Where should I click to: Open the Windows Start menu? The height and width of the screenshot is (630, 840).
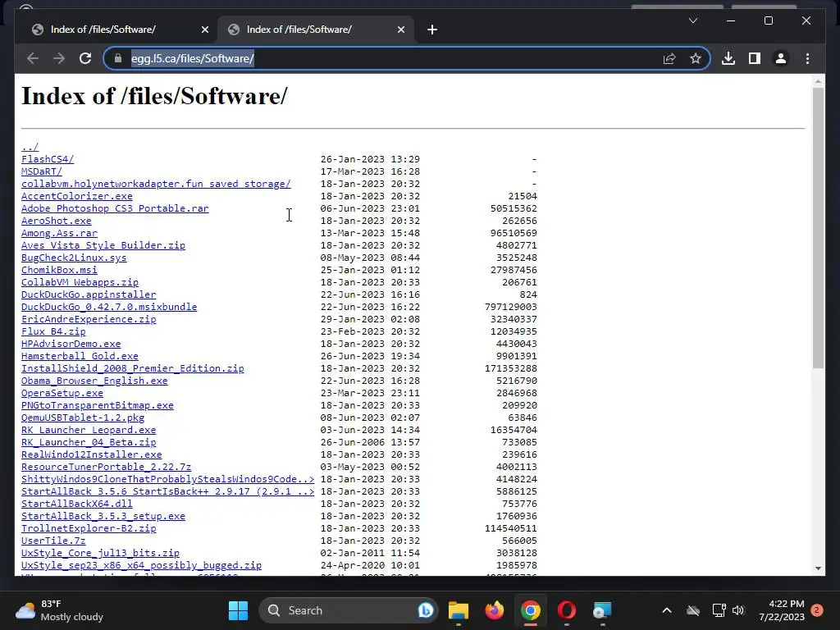click(x=239, y=610)
